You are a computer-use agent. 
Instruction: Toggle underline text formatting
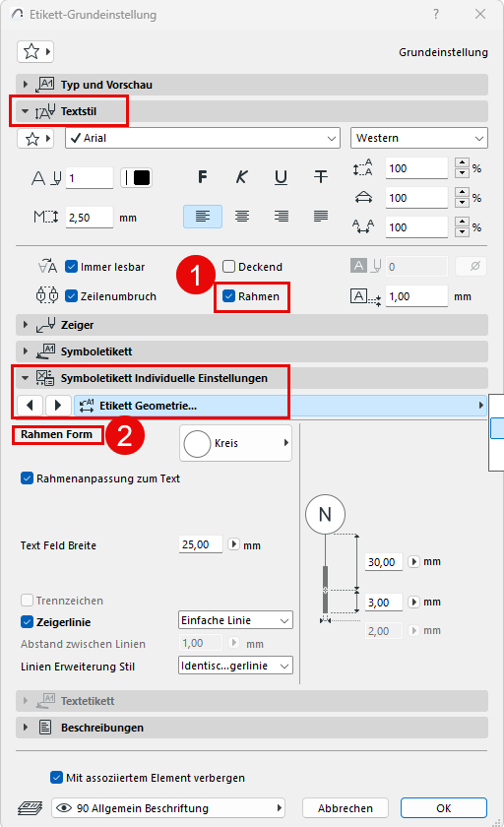pos(281,177)
